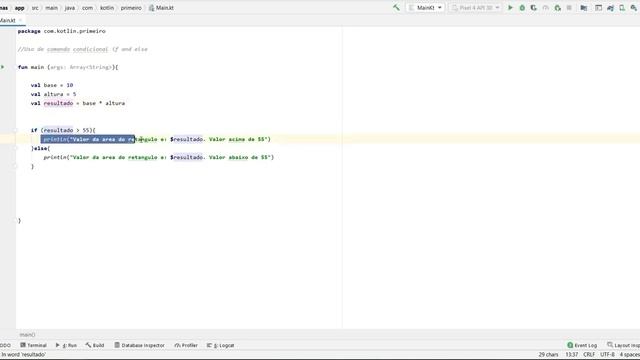The image size is (640, 360).
Task: Click the '}else{' line
Action: coord(40,148)
